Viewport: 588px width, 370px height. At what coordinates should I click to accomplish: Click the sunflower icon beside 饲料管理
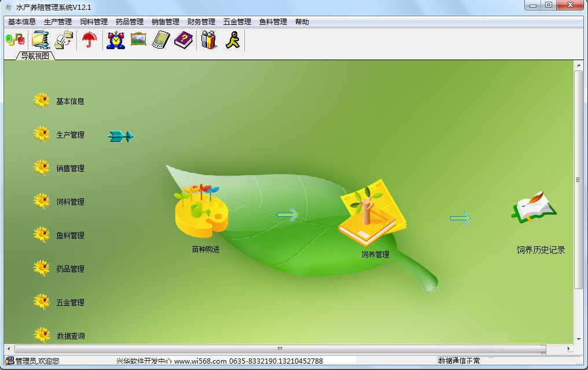pos(41,201)
